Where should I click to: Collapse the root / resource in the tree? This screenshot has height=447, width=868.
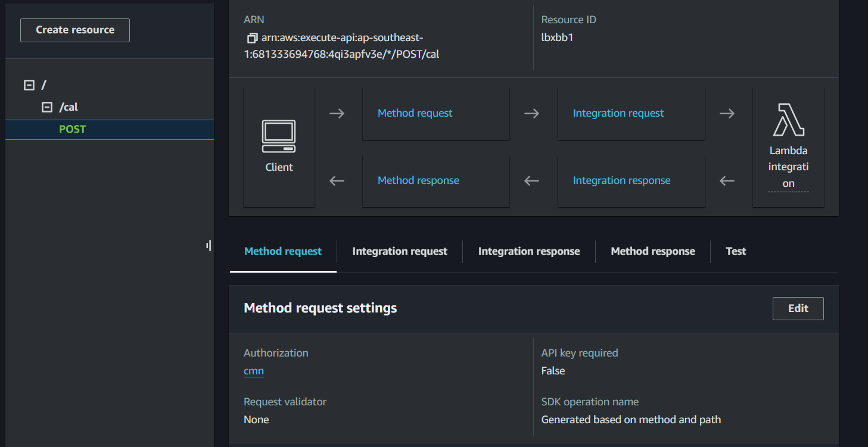tap(29, 85)
